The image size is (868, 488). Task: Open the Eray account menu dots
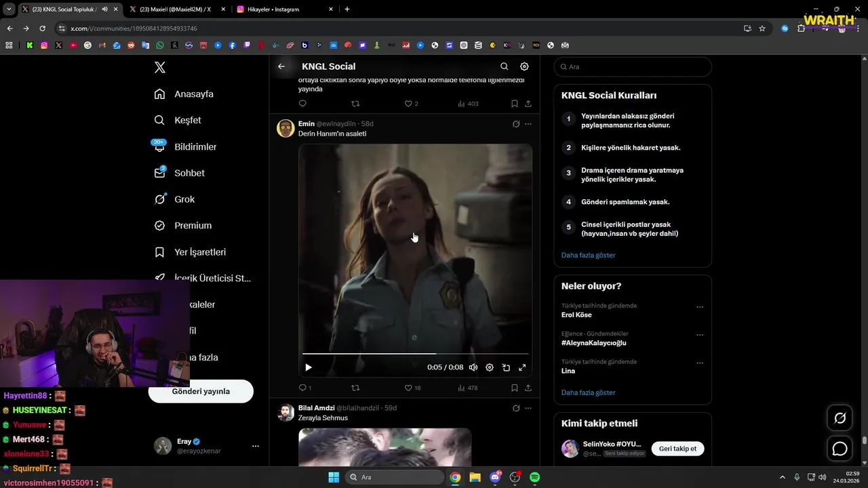pyautogui.click(x=256, y=446)
